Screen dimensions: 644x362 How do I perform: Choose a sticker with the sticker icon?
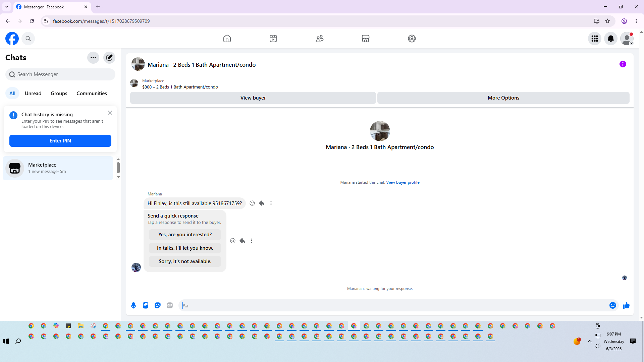pyautogui.click(x=158, y=305)
